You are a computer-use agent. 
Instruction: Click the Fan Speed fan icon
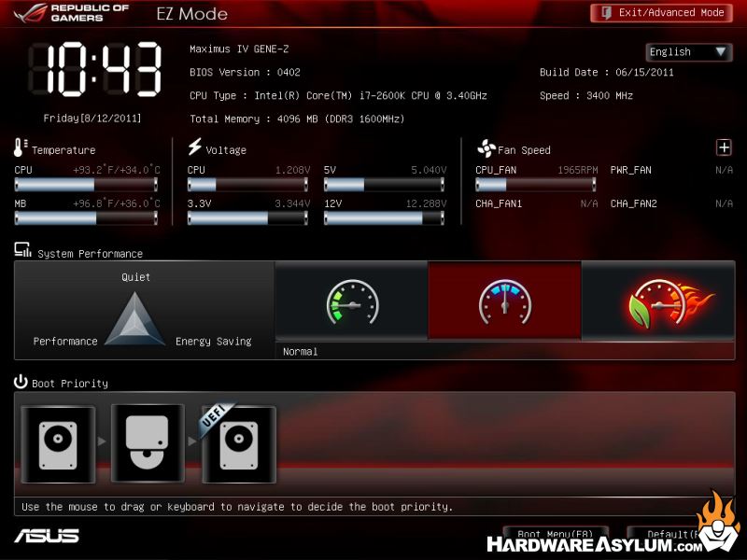click(x=486, y=148)
